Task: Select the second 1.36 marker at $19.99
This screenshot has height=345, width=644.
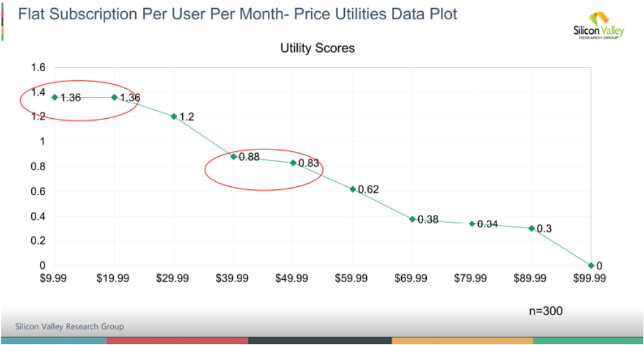Action: pyautogui.click(x=114, y=97)
